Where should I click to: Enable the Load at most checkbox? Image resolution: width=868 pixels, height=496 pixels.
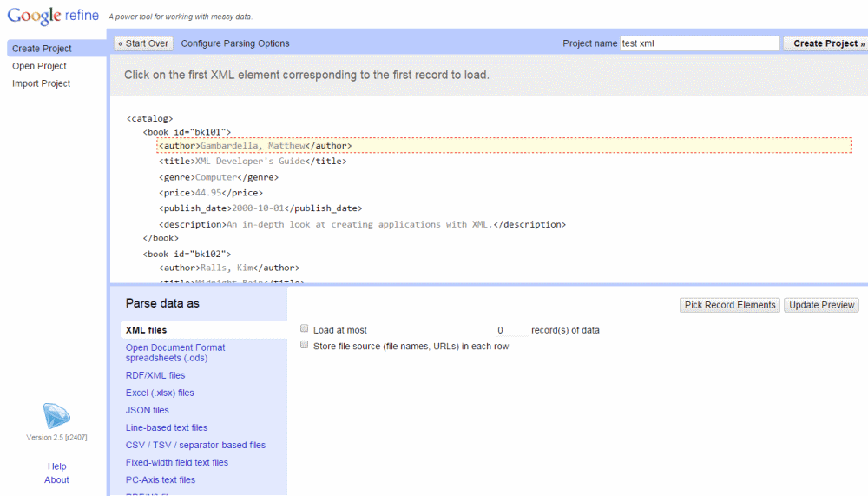(304, 328)
